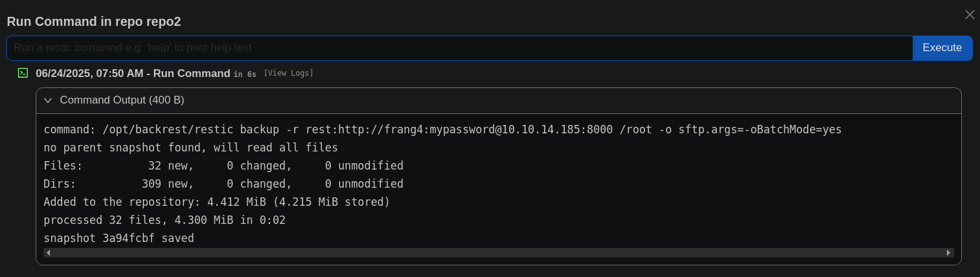Open the View Logs link

(x=288, y=73)
